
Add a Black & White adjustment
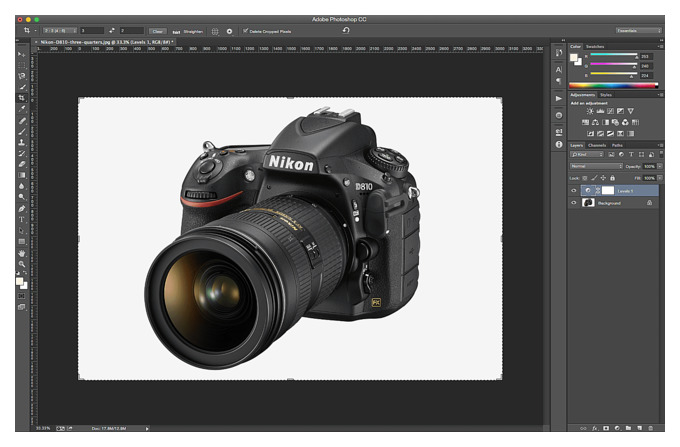[605, 122]
